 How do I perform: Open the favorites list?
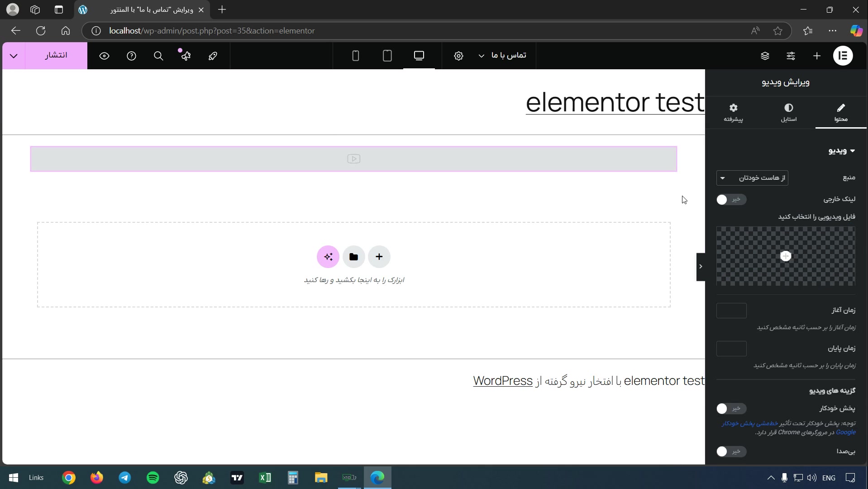click(808, 31)
